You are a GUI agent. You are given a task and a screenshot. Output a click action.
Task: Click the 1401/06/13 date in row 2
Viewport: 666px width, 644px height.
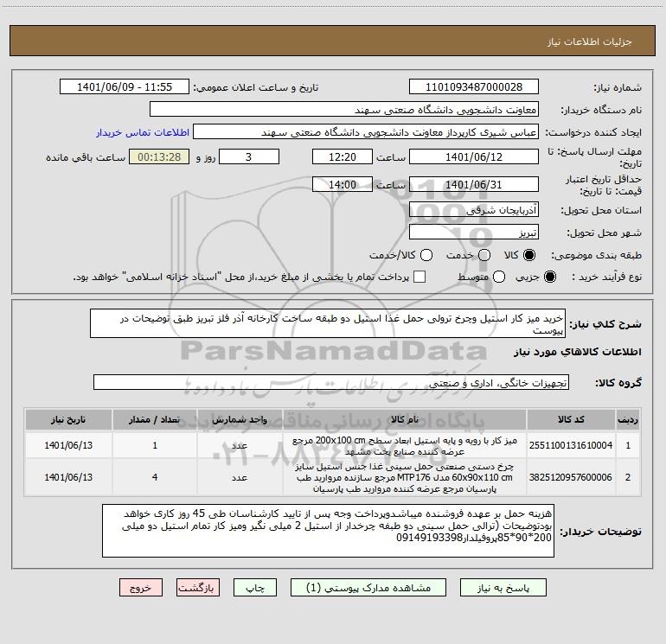click(68, 477)
